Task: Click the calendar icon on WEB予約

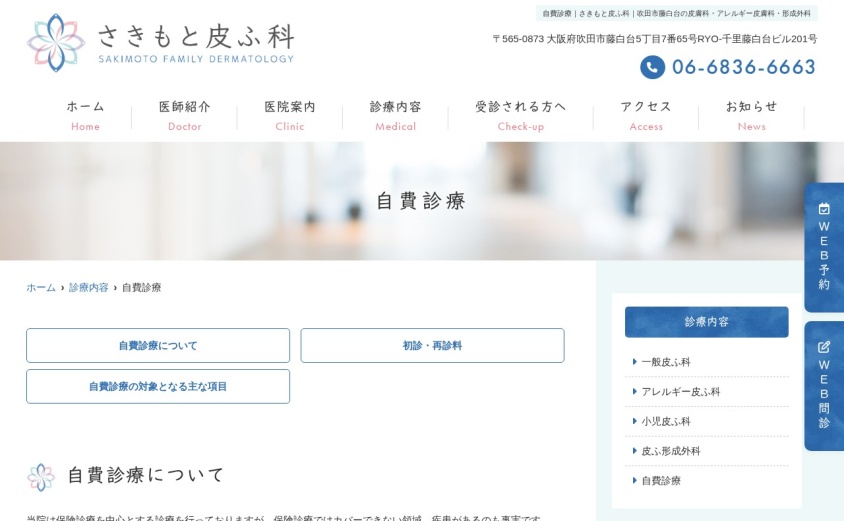Action: point(824,209)
